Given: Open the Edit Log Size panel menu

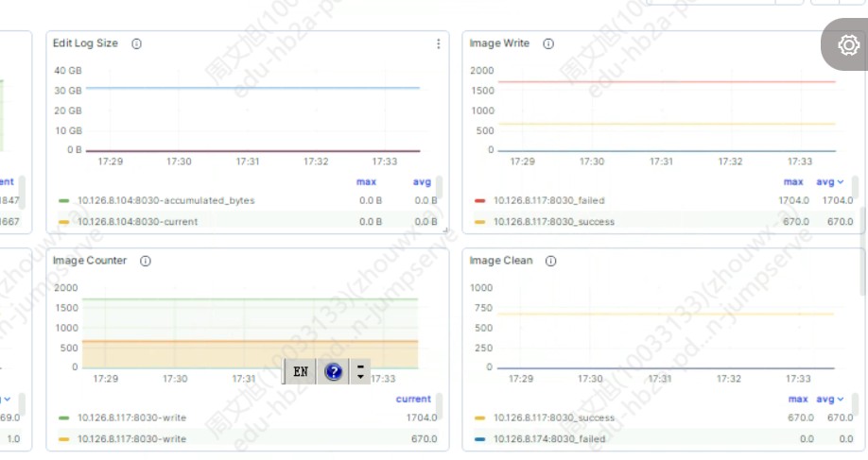Looking at the screenshot, I should point(439,43).
